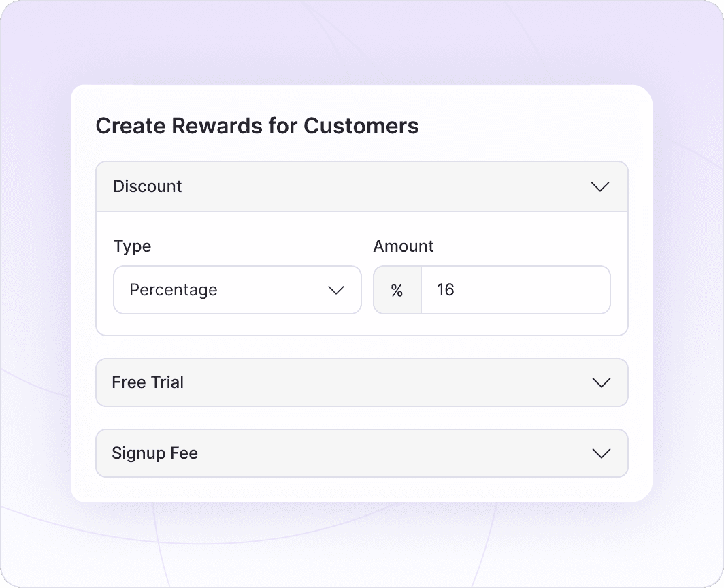Click the Type label above the selector

(132, 246)
